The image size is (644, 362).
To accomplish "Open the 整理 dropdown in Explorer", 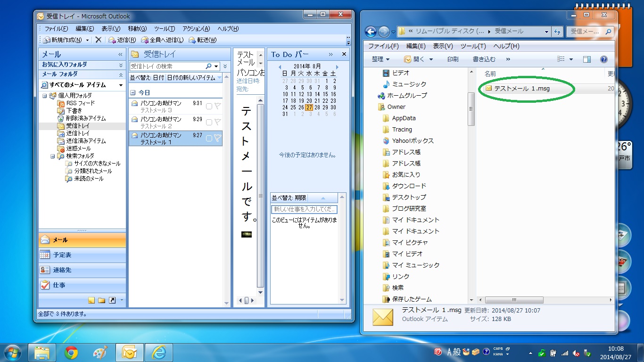I will coord(381,59).
